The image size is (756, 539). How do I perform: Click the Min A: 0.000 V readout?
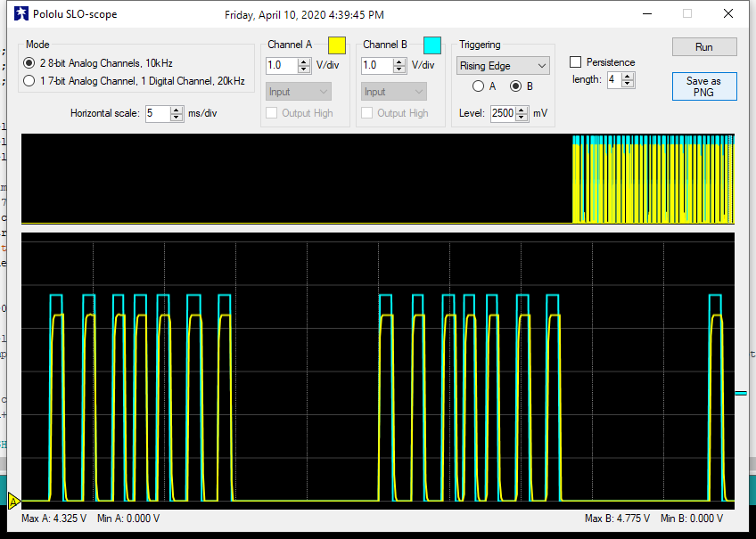128,519
